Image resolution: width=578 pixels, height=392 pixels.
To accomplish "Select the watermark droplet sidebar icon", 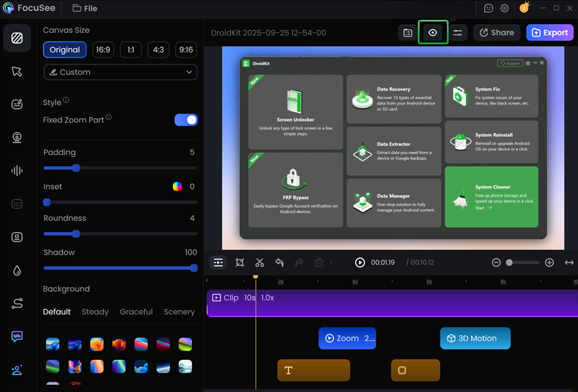I will pyautogui.click(x=17, y=270).
